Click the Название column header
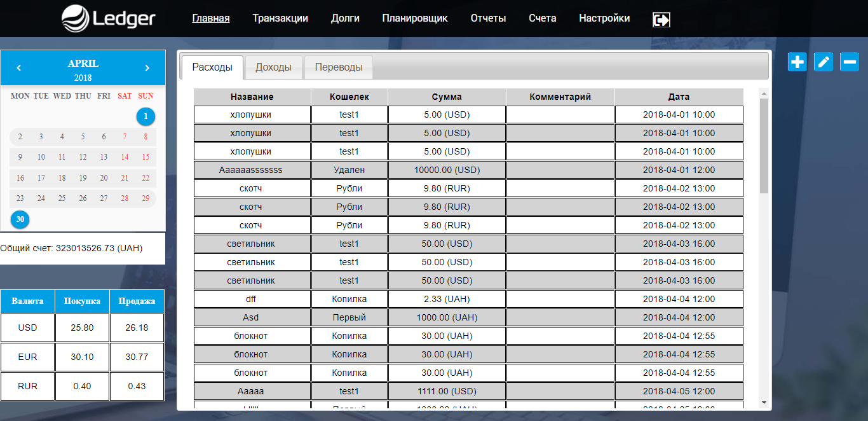The image size is (868, 421). point(252,97)
